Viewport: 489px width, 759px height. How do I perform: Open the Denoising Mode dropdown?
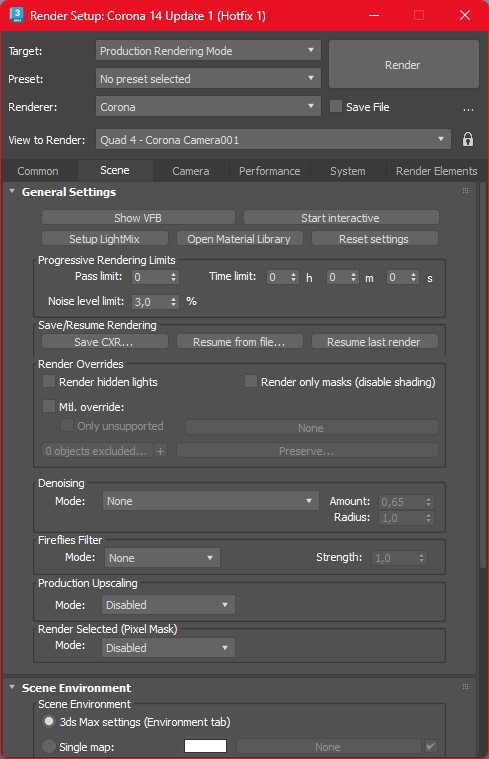(211, 501)
